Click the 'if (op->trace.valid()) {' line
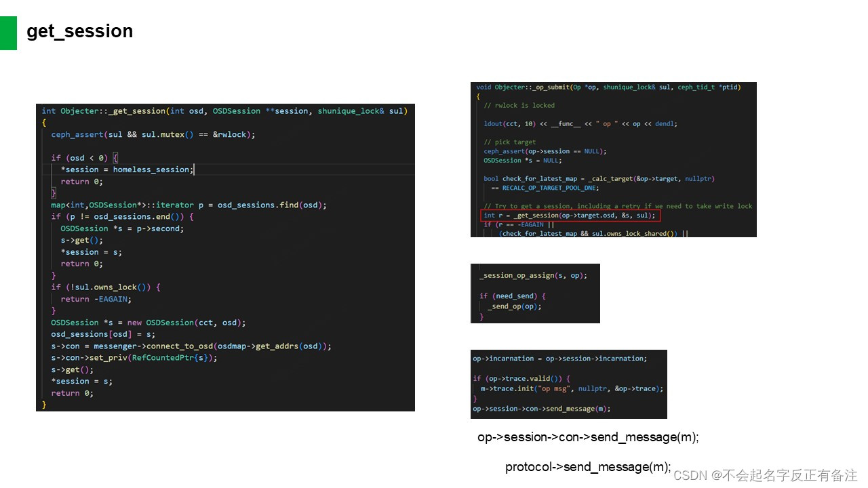 522,378
